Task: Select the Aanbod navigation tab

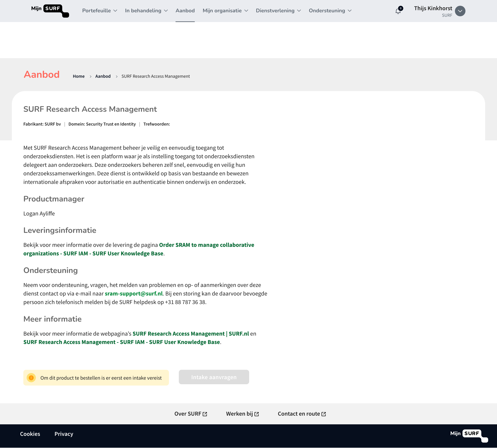Action: (x=185, y=11)
